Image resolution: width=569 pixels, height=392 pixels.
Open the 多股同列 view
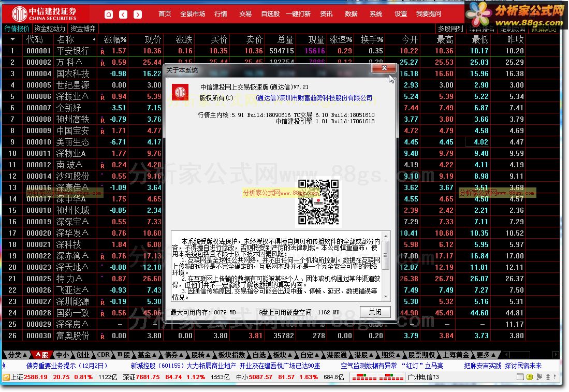click(x=450, y=28)
